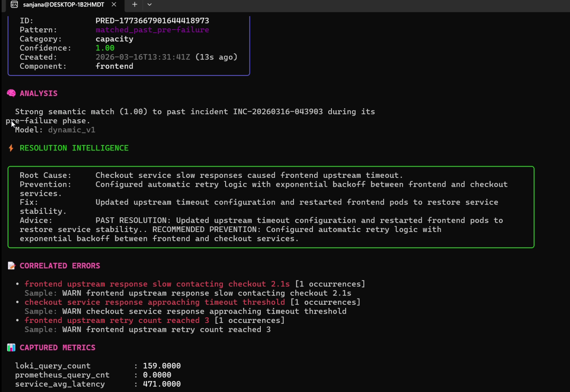Viewport: 570px width, 392px height.
Task: Click the model name dynamic_v1
Action: coord(72,130)
